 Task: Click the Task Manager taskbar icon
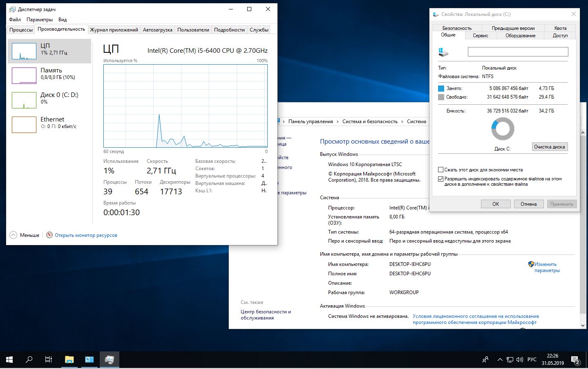click(110, 360)
